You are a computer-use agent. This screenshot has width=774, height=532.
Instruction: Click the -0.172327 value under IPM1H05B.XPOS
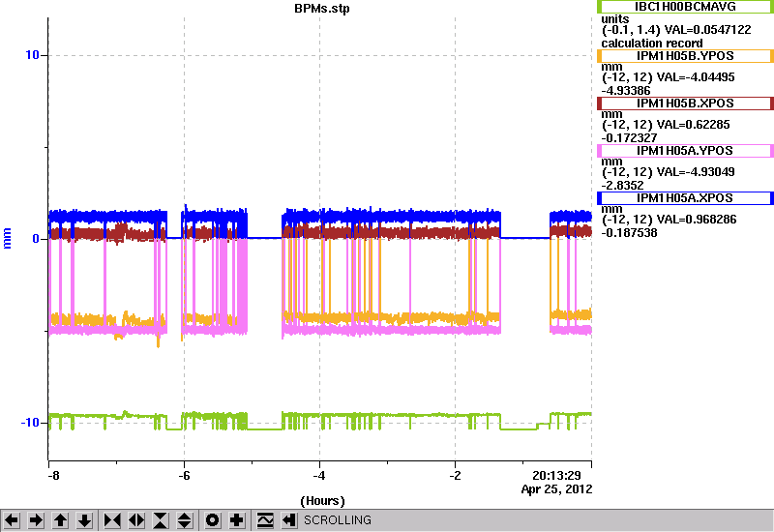(x=629, y=137)
